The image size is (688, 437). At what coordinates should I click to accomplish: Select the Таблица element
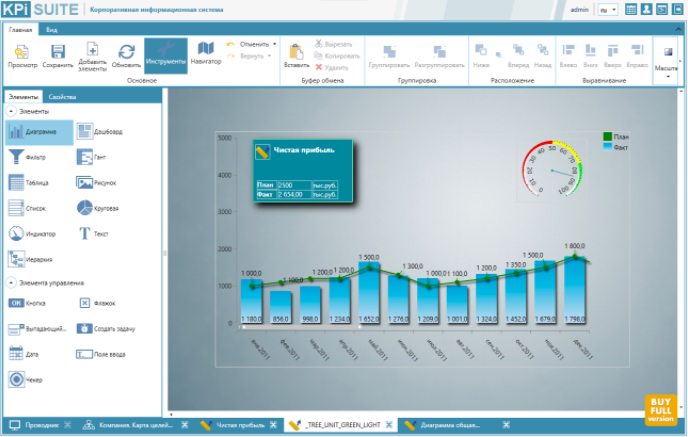coord(28,183)
